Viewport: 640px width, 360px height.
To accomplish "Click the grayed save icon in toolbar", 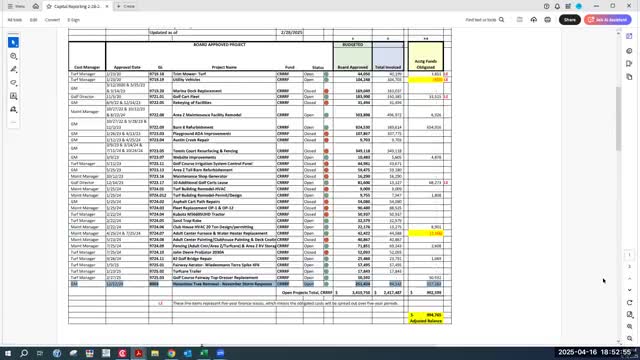I will click(x=520, y=20).
